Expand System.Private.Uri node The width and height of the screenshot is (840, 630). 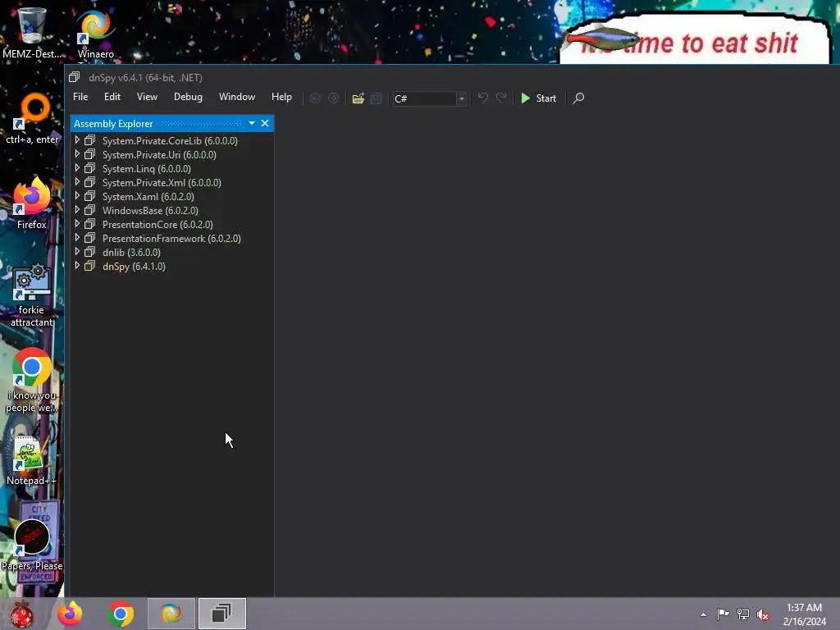click(77, 153)
